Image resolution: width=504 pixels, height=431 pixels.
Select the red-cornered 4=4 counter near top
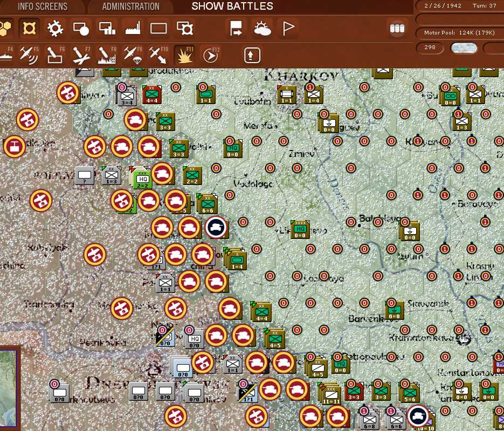click(151, 94)
